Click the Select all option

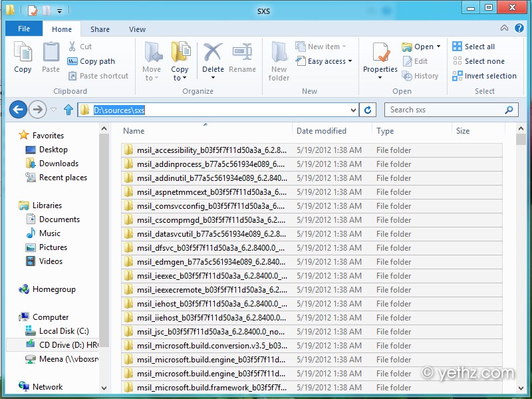473,47
